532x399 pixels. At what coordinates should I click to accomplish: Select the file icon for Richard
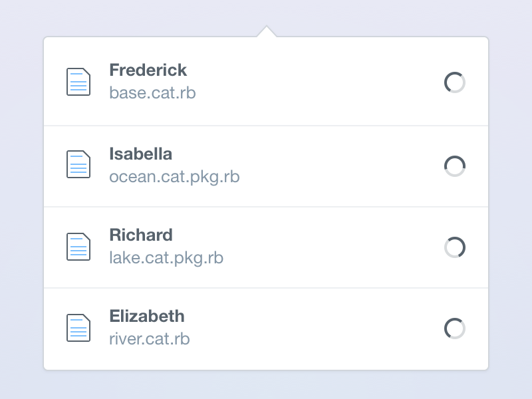coord(78,246)
